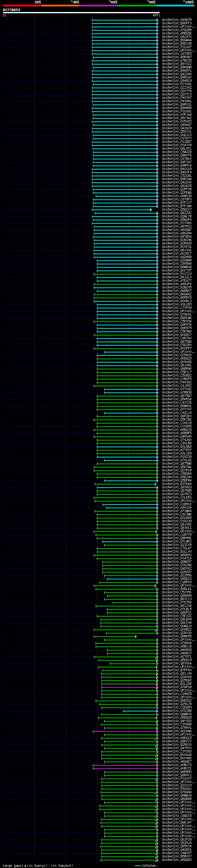Select hit label UniRef100_B9WH01
The width and height of the screenshot is (197, 868).
pos(177,406)
